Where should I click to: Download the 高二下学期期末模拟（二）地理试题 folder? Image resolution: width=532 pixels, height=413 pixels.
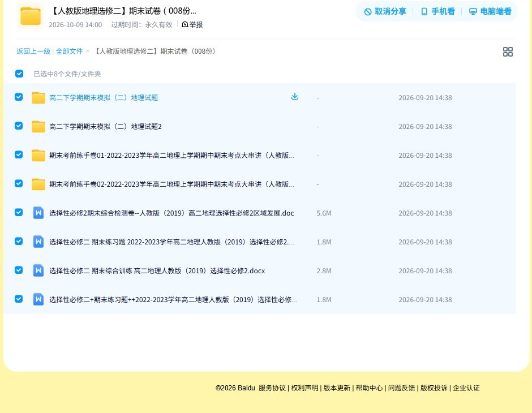point(294,97)
